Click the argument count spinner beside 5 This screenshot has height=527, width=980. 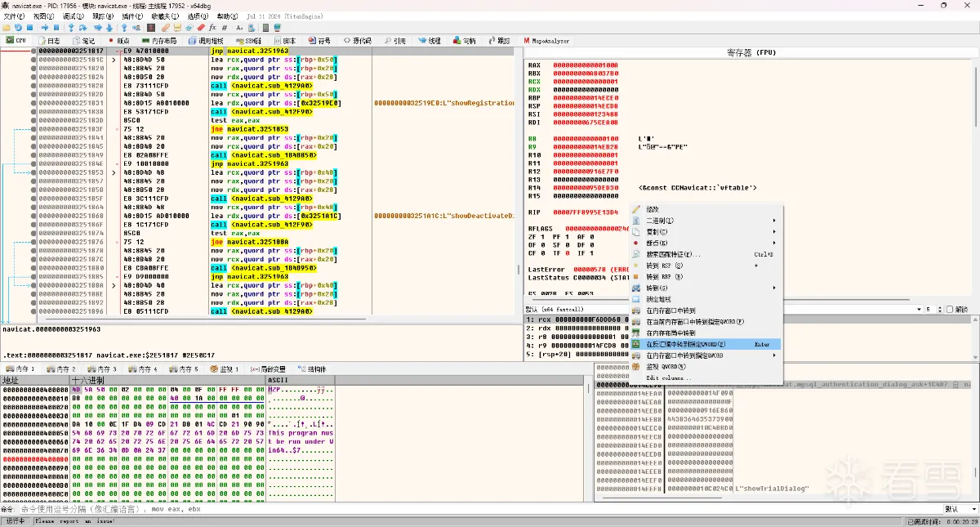[939, 310]
